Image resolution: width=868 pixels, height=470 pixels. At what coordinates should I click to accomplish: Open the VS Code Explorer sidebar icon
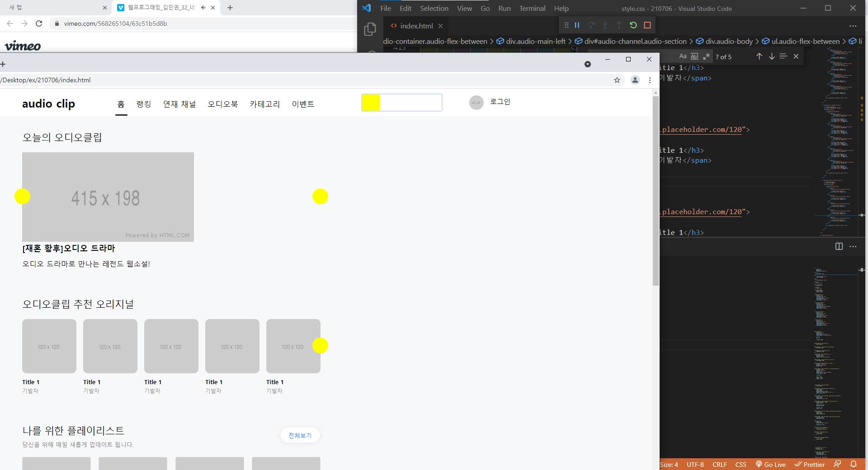pos(370,29)
